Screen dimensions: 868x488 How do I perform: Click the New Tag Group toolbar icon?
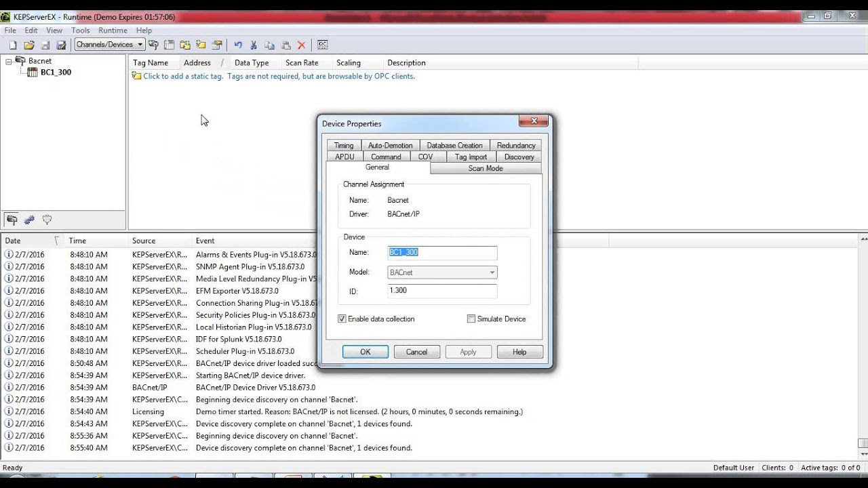click(185, 45)
